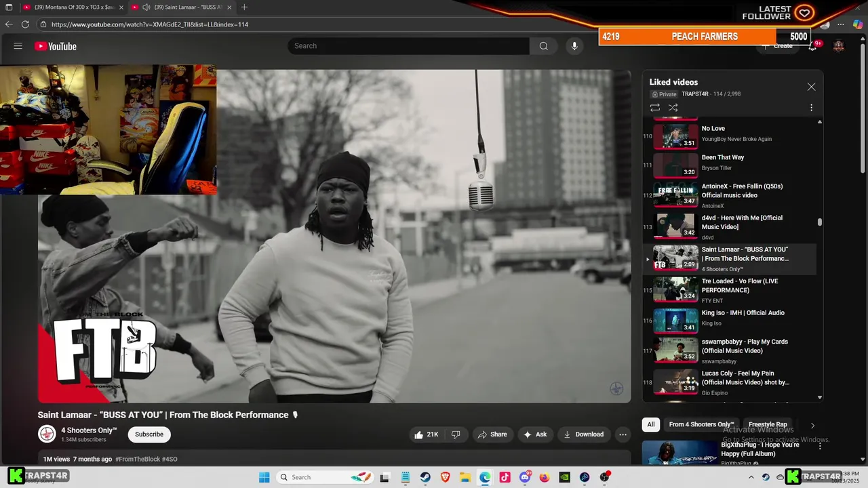Image resolution: width=868 pixels, height=488 pixels.
Task: Select the Saint Lamaar browser tab
Action: pyautogui.click(x=183, y=7)
